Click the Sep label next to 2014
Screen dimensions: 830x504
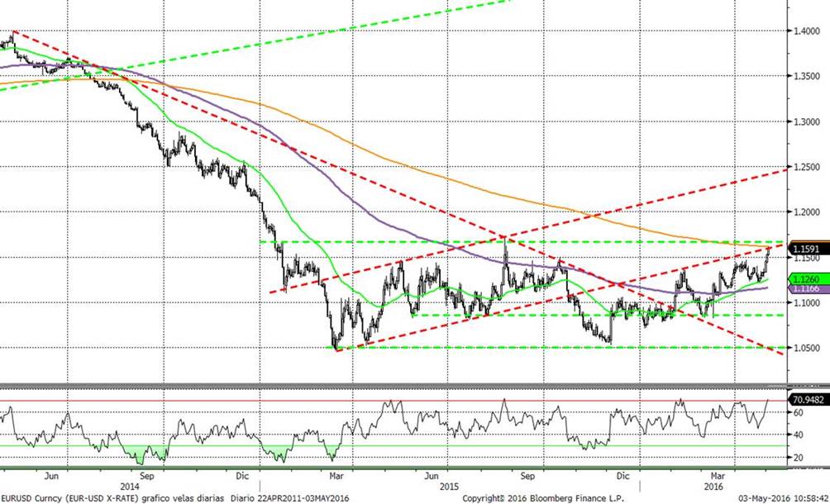[x=146, y=476]
